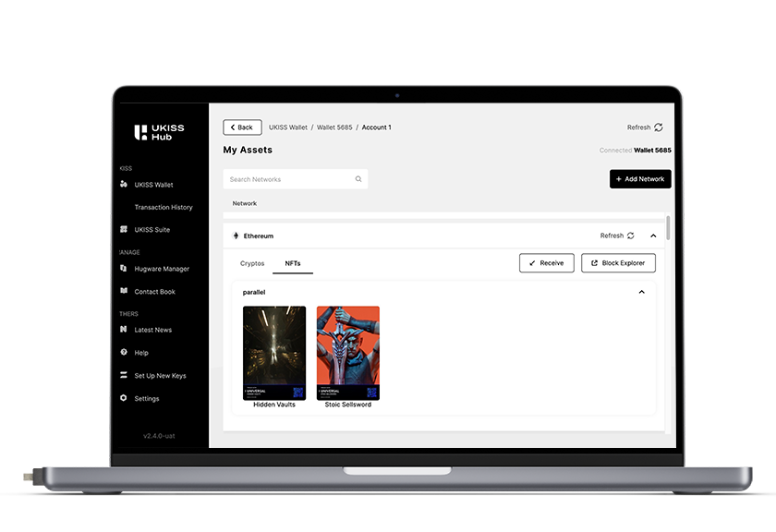Click the Ethereum diamond logo icon
The image size is (776, 532).
236,236
